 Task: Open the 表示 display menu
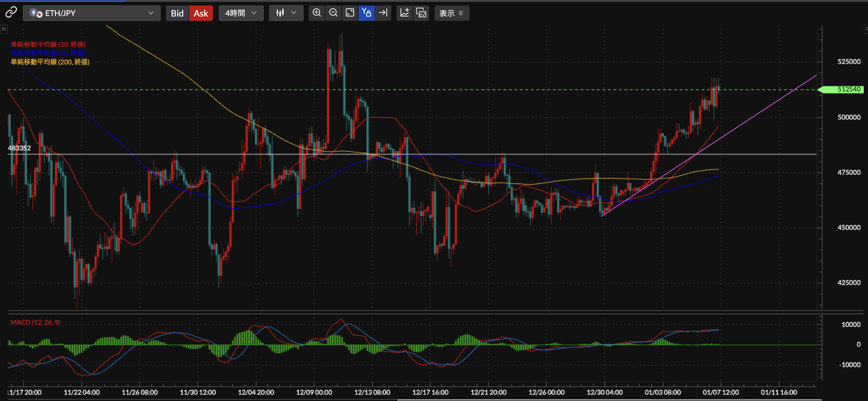click(451, 13)
